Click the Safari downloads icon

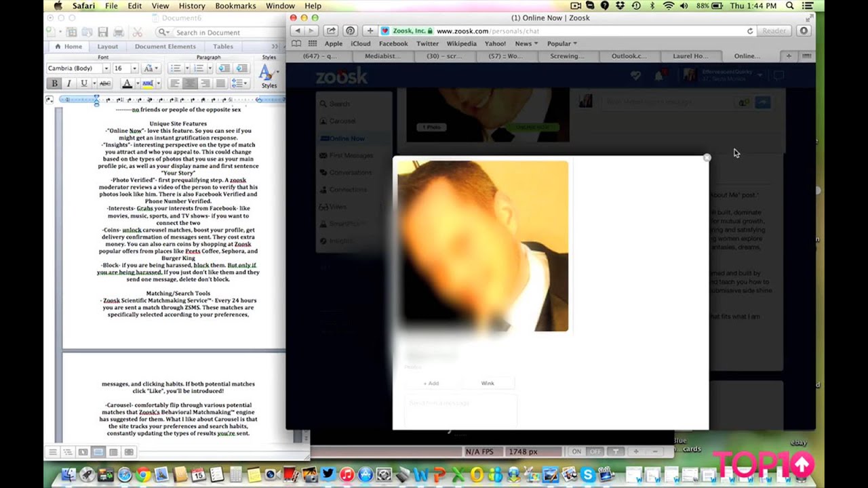[x=804, y=30]
